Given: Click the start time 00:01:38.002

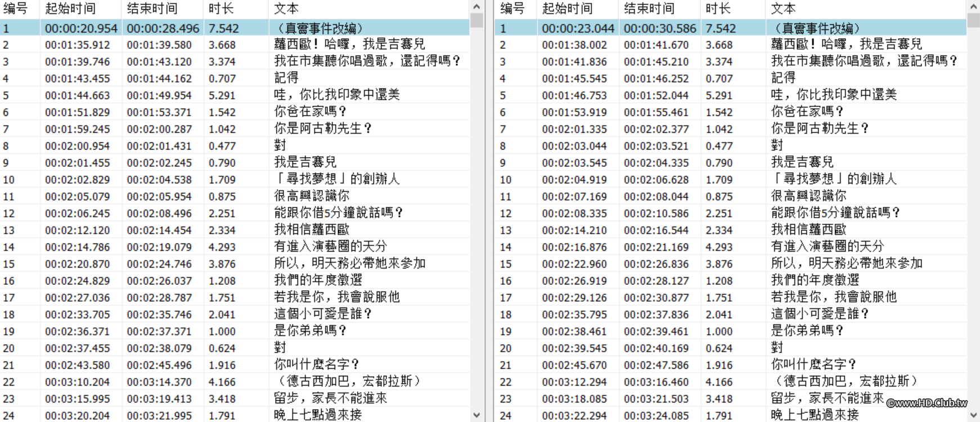Looking at the screenshot, I should pos(575,45).
